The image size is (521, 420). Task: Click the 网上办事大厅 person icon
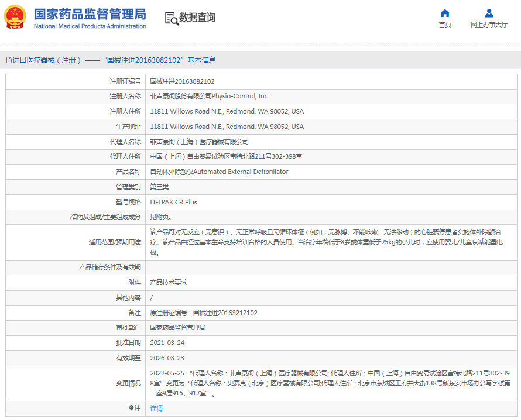pyautogui.click(x=489, y=13)
